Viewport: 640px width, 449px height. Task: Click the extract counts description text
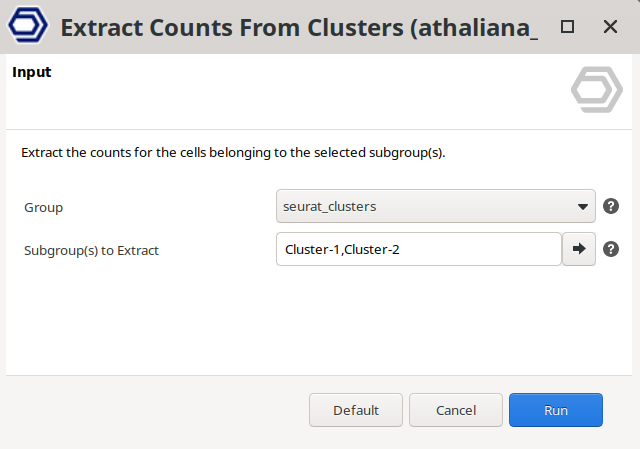pyautogui.click(x=233, y=154)
